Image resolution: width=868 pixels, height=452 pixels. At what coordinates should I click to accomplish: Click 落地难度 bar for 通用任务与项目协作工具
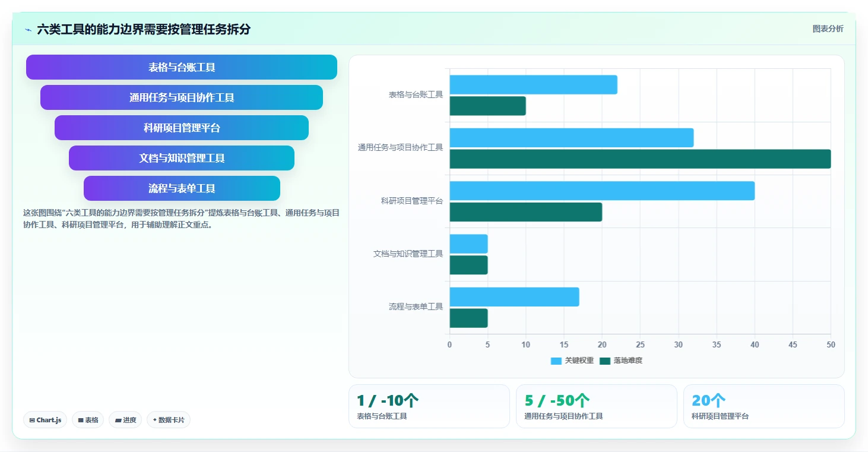tap(640, 159)
